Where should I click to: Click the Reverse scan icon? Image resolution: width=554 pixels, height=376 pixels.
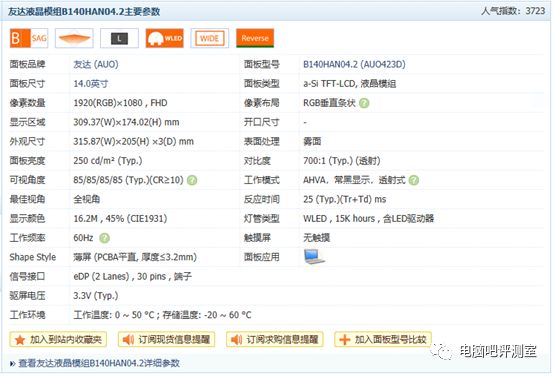tap(255, 38)
